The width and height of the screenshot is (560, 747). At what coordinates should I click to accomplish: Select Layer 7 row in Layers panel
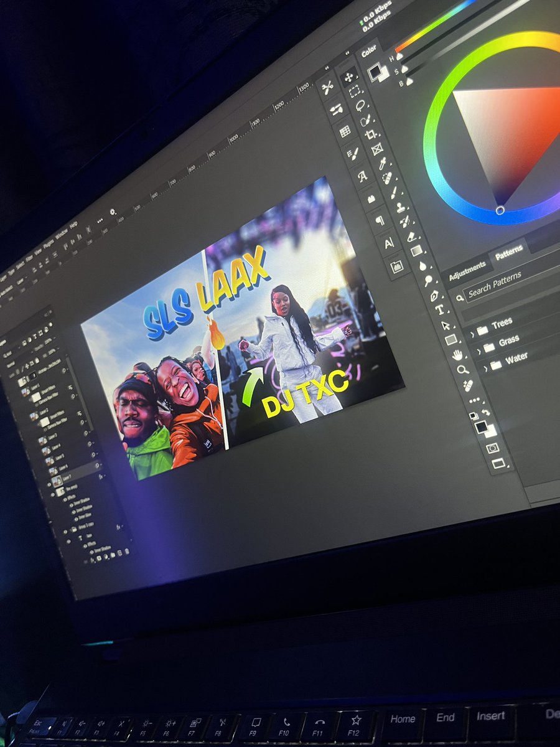tap(76, 475)
